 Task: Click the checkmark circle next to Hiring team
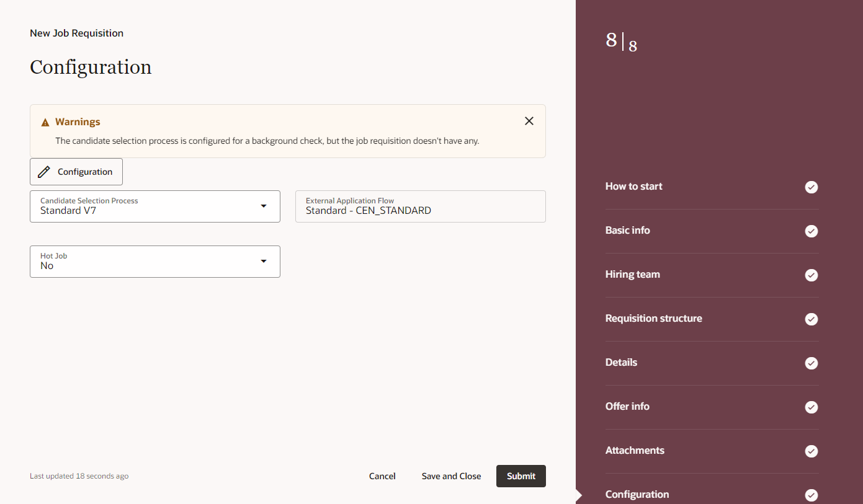point(811,275)
